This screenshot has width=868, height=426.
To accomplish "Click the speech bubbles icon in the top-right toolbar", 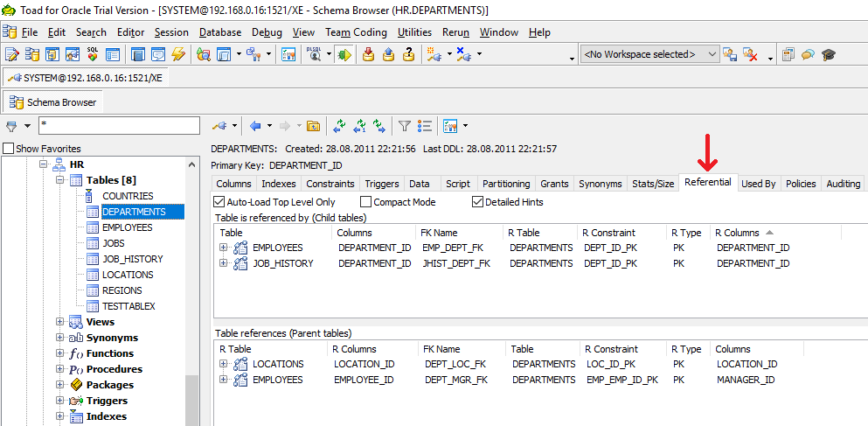I will pos(809,54).
